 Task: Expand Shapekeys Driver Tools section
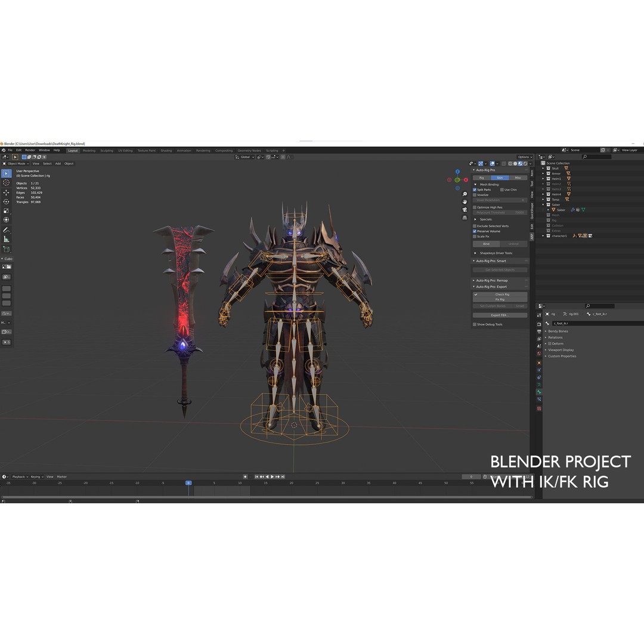(x=476, y=253)
